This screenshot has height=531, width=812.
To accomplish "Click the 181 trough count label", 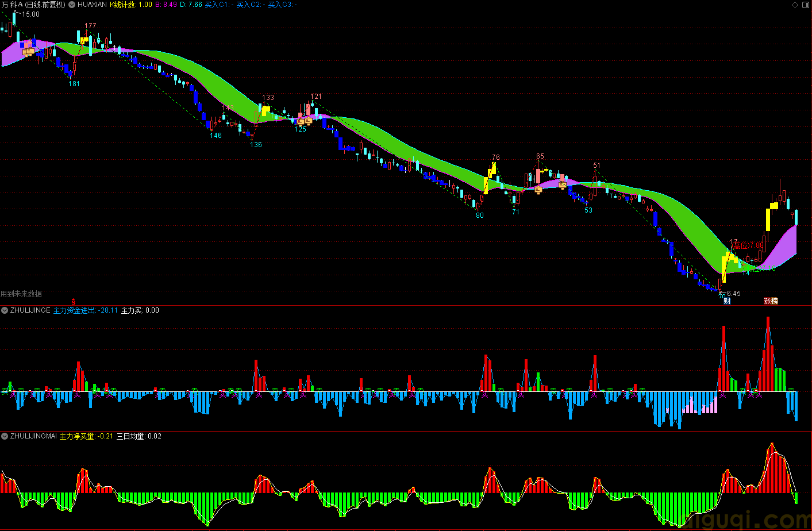I will [x=74, y=84].
